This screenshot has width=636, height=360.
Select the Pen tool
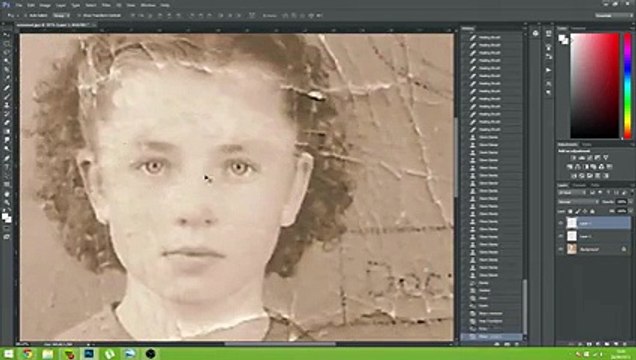coord(6,158)
